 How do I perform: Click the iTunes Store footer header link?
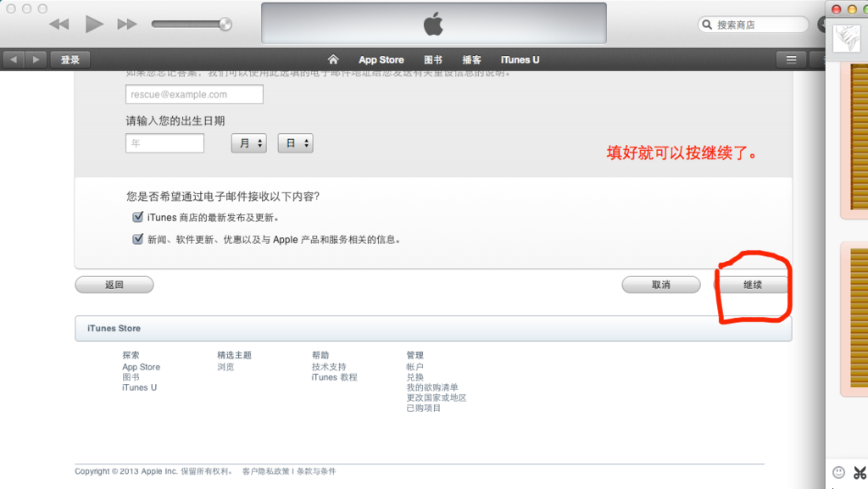[114, 328]
